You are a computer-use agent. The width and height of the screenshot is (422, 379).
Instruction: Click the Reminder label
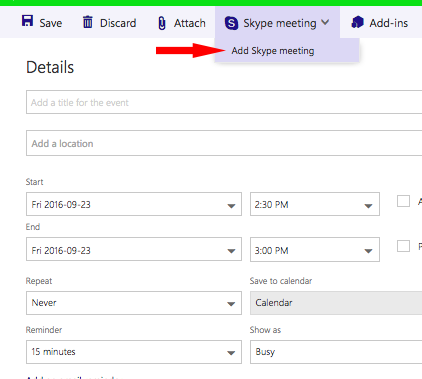coord(44,330)
